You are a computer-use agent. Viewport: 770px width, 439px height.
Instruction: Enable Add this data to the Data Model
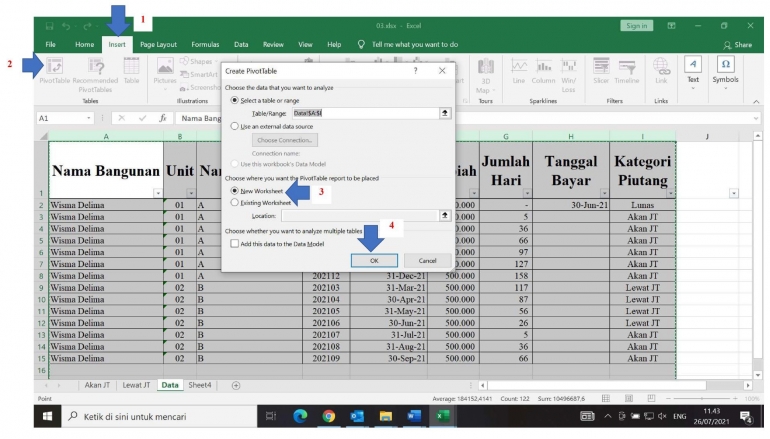(236, 243)
